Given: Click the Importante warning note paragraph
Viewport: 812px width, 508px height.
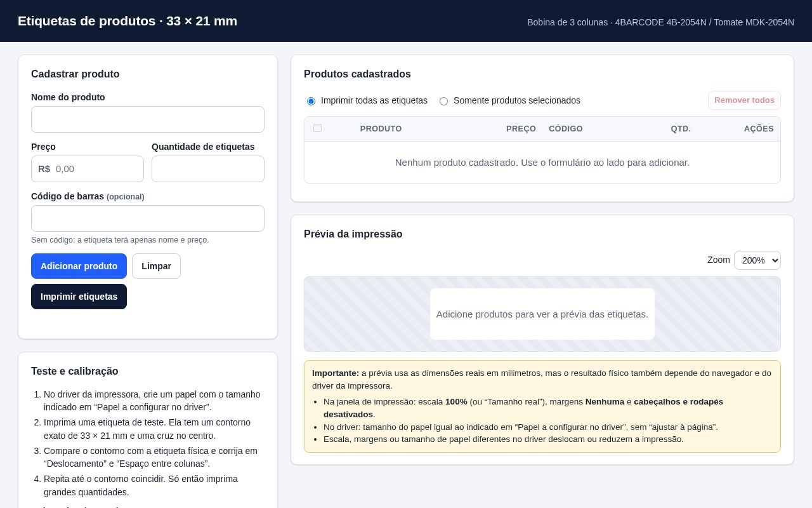Looking at the screenshot, I should pos(542,379).
